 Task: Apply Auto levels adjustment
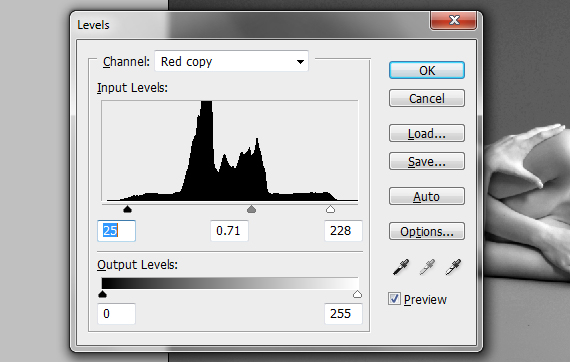click(427, 197)
